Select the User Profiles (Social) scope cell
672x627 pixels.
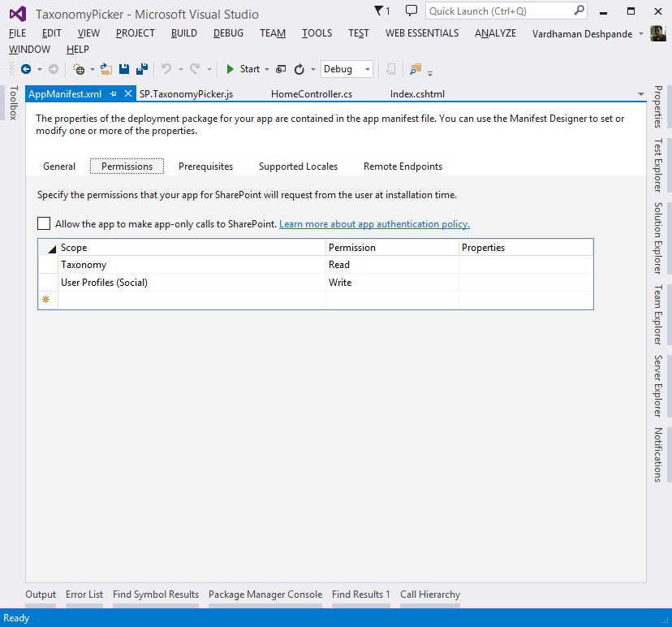[x=192, y=283]
